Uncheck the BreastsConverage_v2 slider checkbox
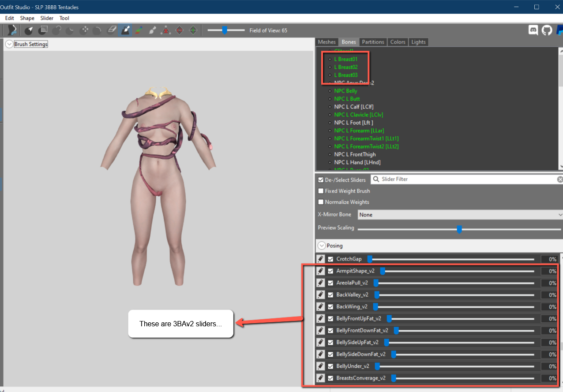 (330, 378)
